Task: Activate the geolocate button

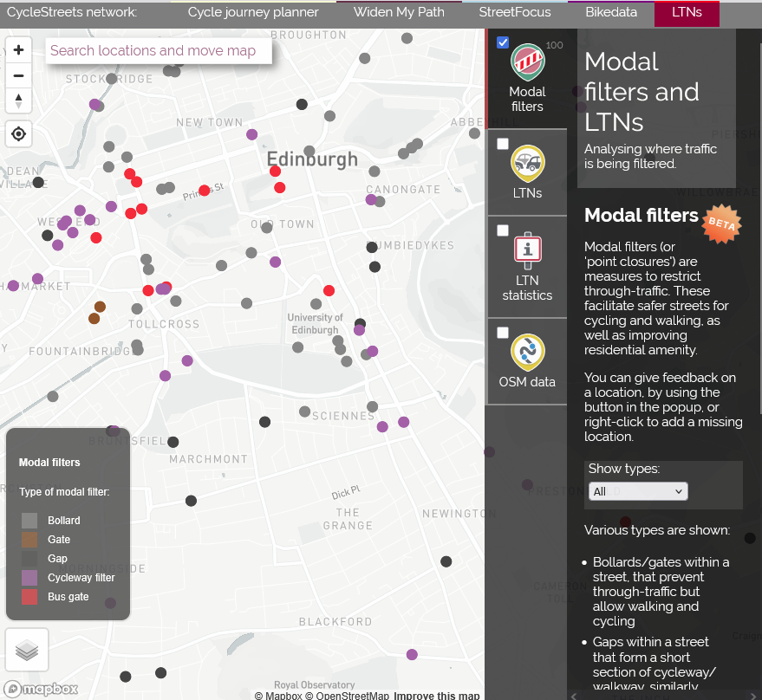Action: tap(18, 134)
